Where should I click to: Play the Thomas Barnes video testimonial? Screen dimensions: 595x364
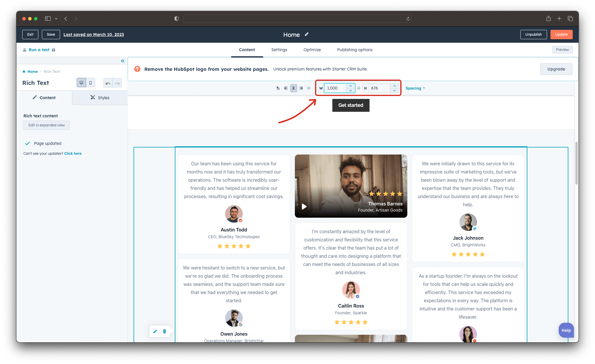304,207
